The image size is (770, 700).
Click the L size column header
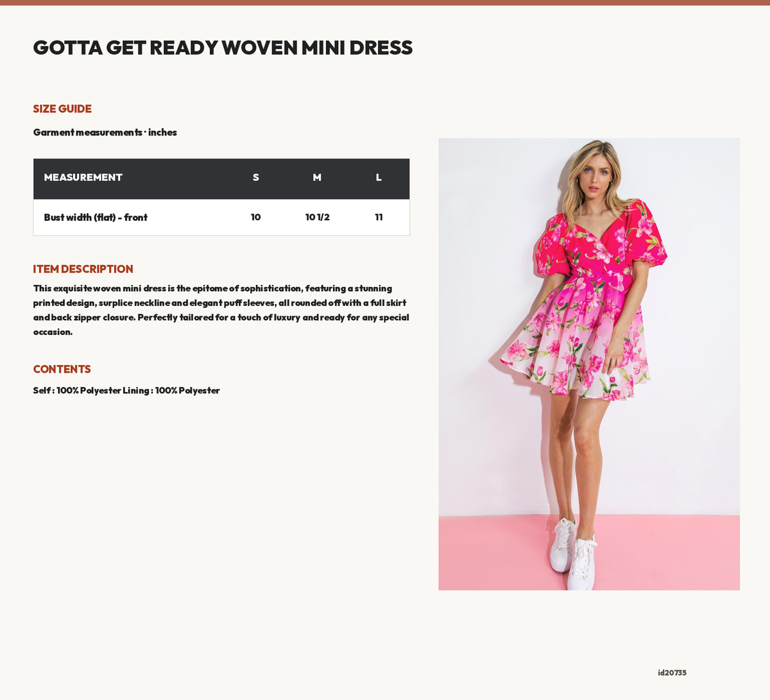(379, 177)
